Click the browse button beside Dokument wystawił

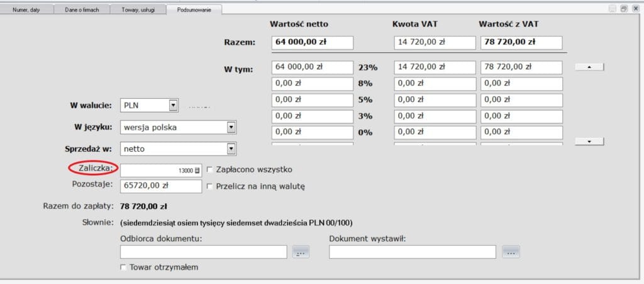511,253
